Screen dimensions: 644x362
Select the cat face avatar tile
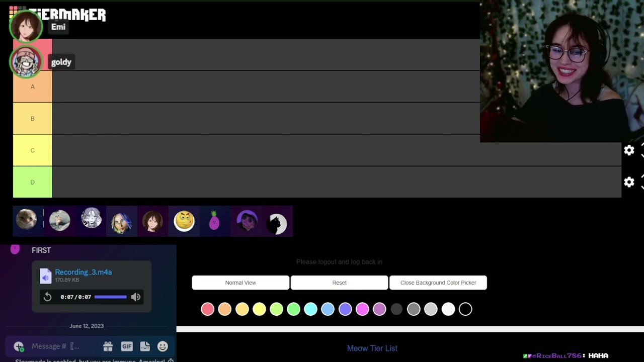[x=27, y=220]
